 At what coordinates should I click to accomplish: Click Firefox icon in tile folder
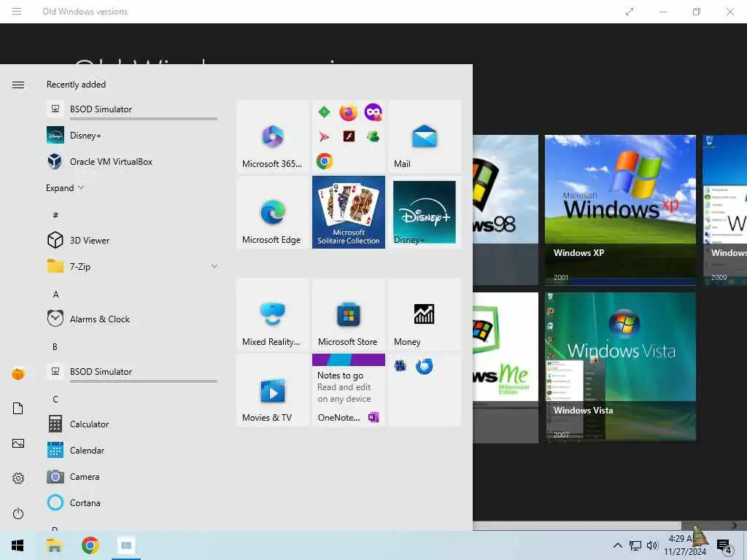348,113
